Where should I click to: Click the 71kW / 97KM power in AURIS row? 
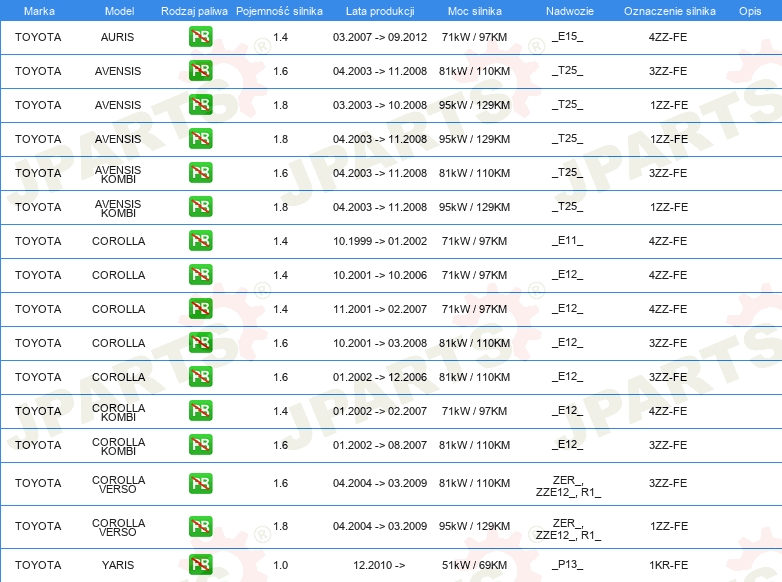(474, 37)
